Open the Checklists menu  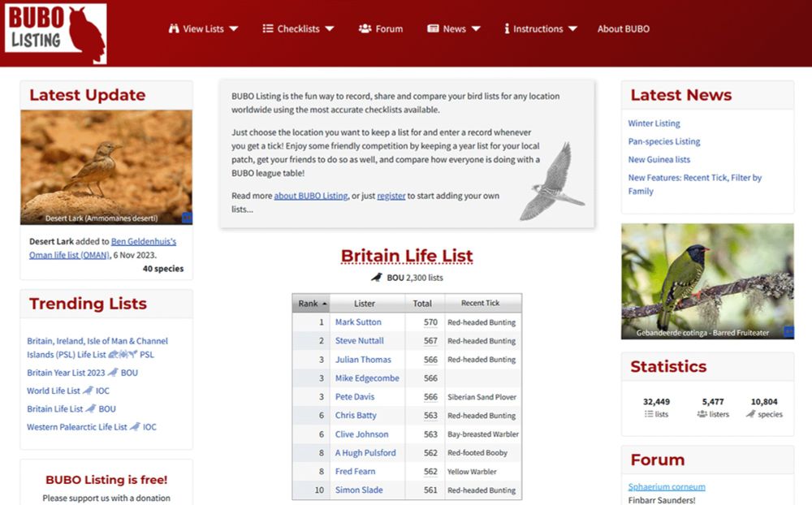point(298,28)
